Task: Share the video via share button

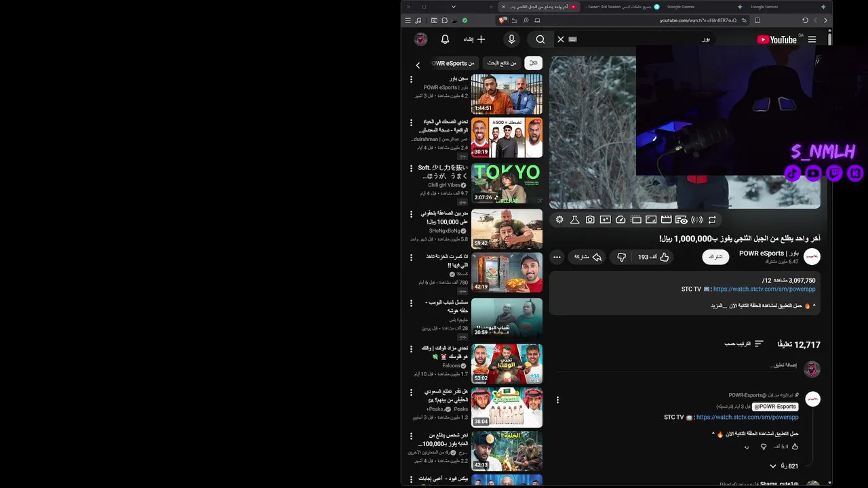Action: coord(588,257)
